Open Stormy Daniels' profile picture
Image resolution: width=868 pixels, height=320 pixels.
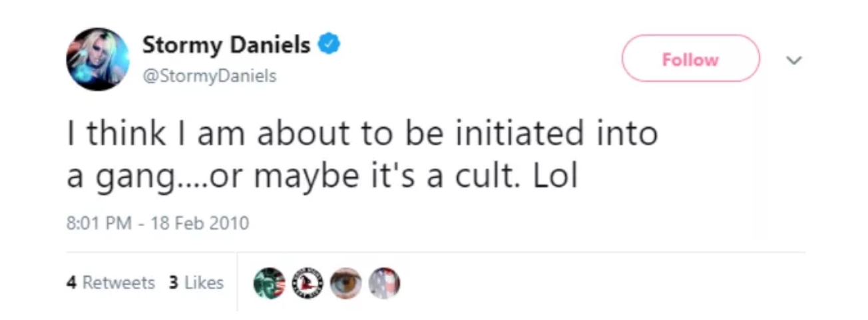[97, 59]
